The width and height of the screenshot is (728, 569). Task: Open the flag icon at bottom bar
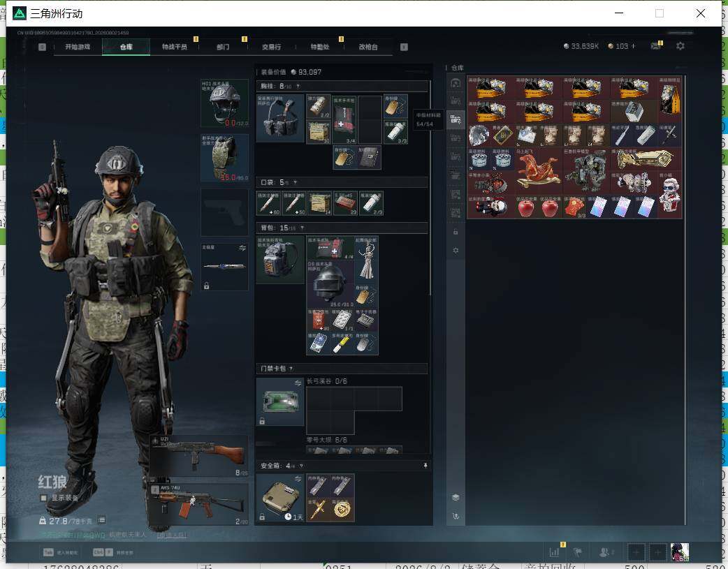tap(578, 552)
